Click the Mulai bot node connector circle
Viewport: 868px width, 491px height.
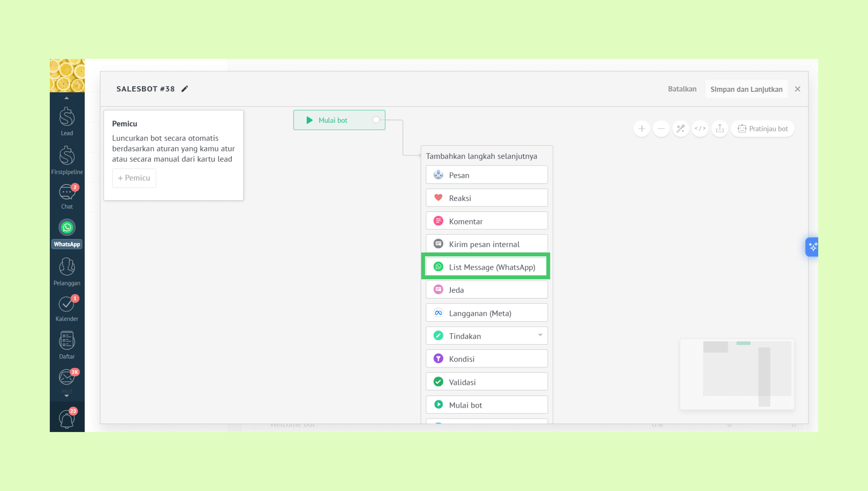376,120
